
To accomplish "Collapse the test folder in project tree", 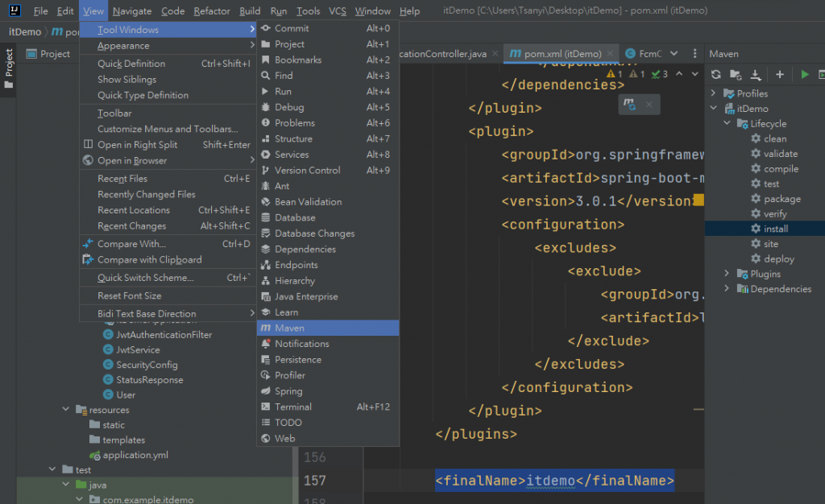I will [52, 469].
